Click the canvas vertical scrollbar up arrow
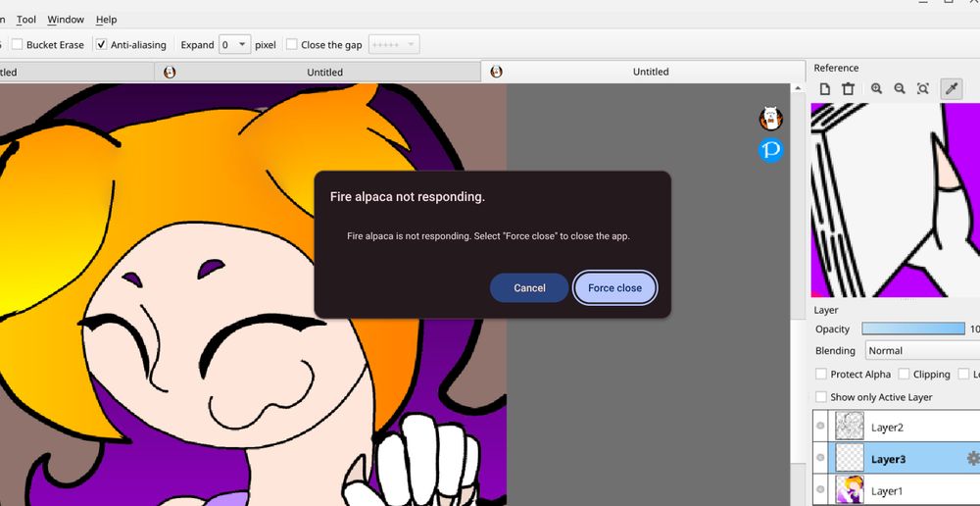Viewport: 980px width, 506px height. [x=798, y=88]
